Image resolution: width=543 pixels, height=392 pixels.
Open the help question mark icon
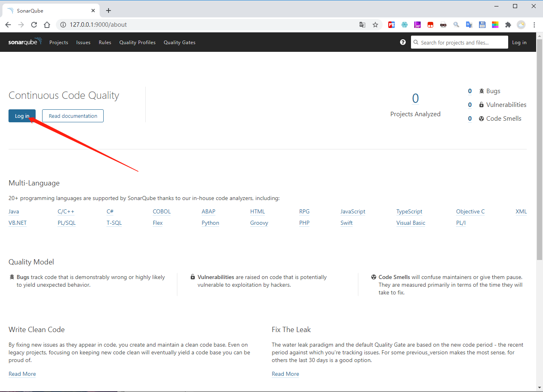coord(403,42)
